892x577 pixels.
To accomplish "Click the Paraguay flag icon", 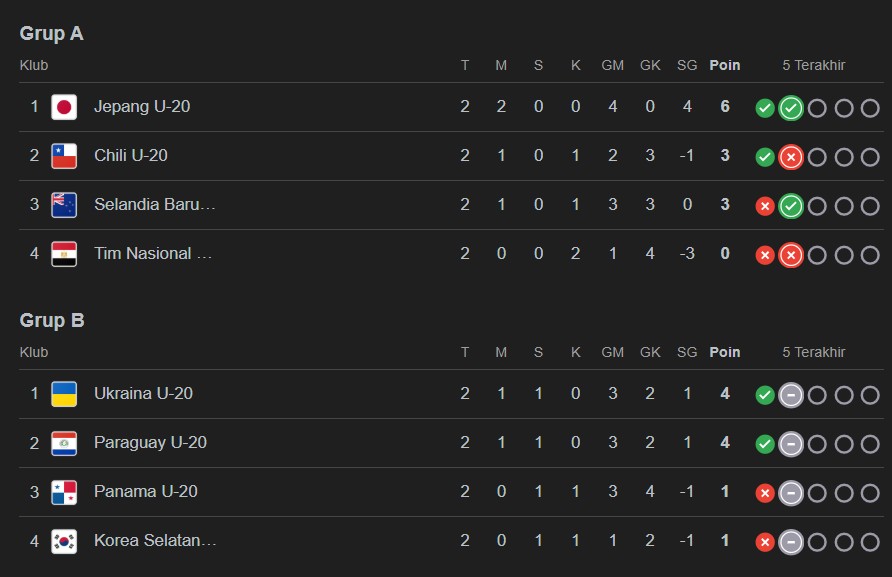I will point(64,443).
